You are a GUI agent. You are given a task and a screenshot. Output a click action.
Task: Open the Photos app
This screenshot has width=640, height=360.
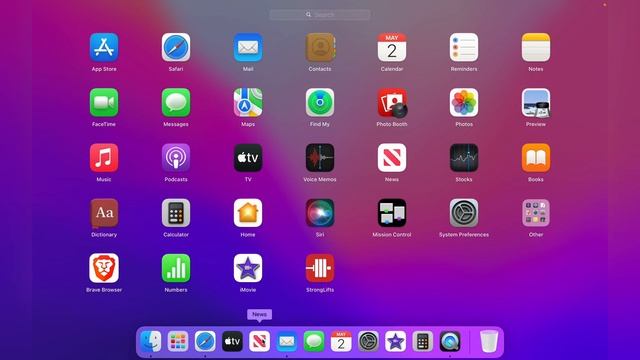point(464,102)
